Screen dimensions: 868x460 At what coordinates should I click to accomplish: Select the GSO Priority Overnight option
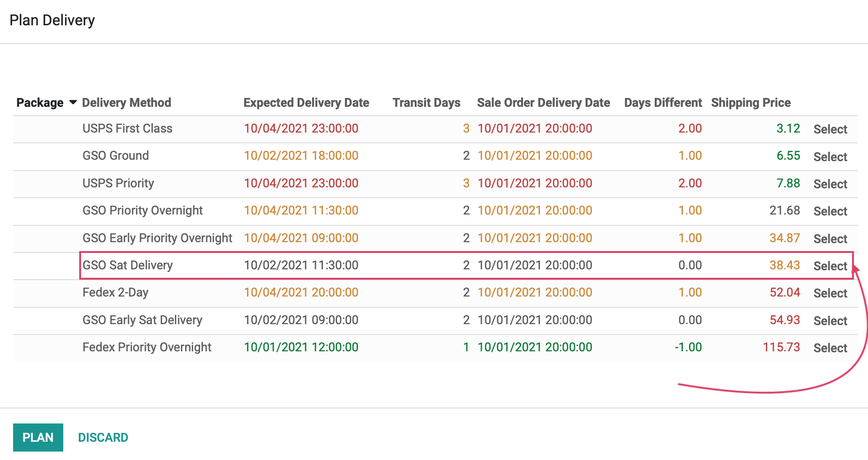[x=830, y=211]
